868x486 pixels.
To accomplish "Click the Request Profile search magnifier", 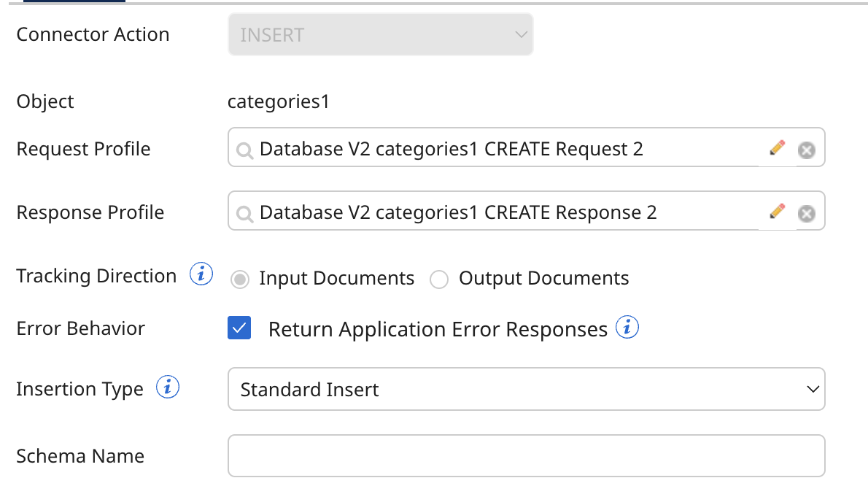I will (244, 150).
